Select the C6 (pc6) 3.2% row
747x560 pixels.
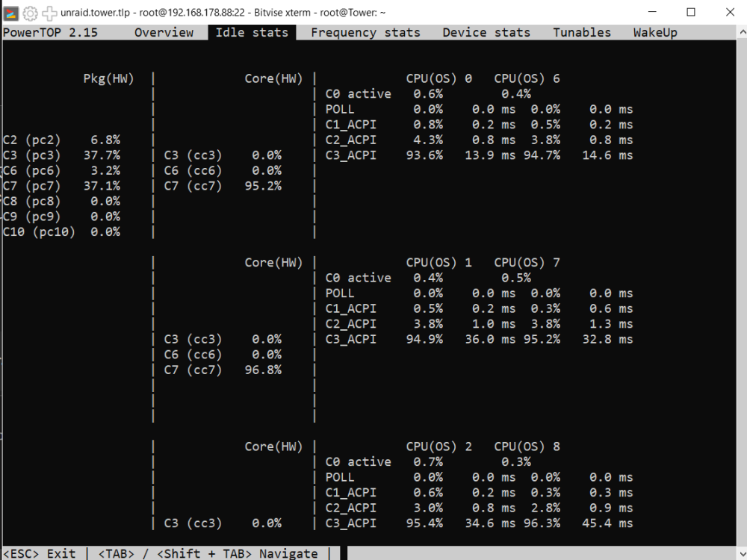(61, 170)
